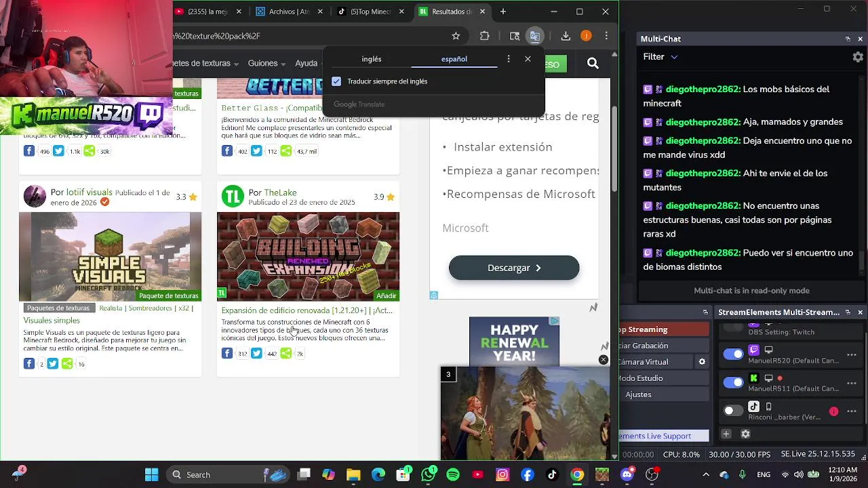The width and height of the screenshot is (868, 488).
Task: Click the Chrome address bar URL
Action: click(x=305, y=36)
